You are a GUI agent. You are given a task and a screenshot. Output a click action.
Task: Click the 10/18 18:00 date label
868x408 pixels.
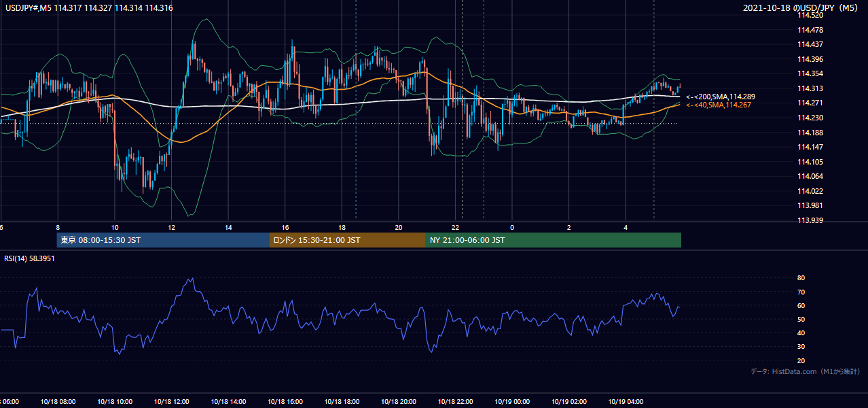(x=342, y=402)
